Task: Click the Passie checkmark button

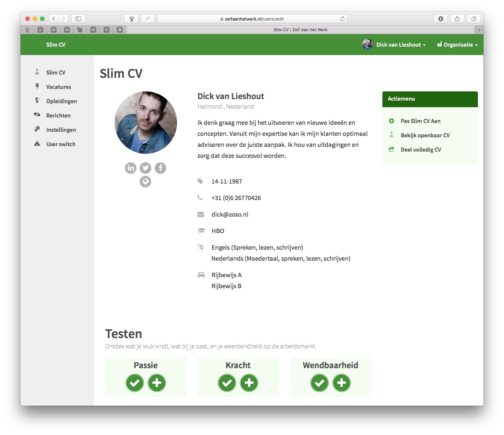Action: pos(135,383)
